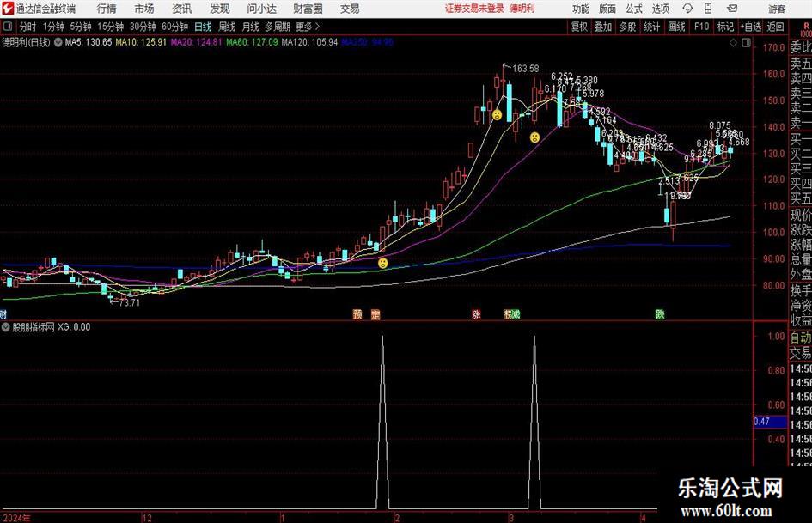Open the customer service headset icon
The height and width of the screenshot is (523, 812).
[687, 9]
